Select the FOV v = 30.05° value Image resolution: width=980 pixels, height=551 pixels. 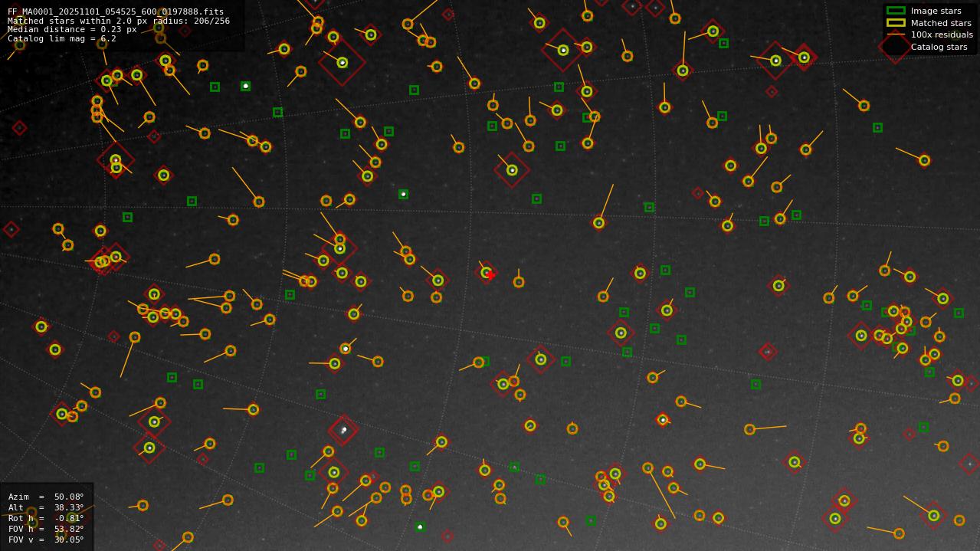[46, 540]
